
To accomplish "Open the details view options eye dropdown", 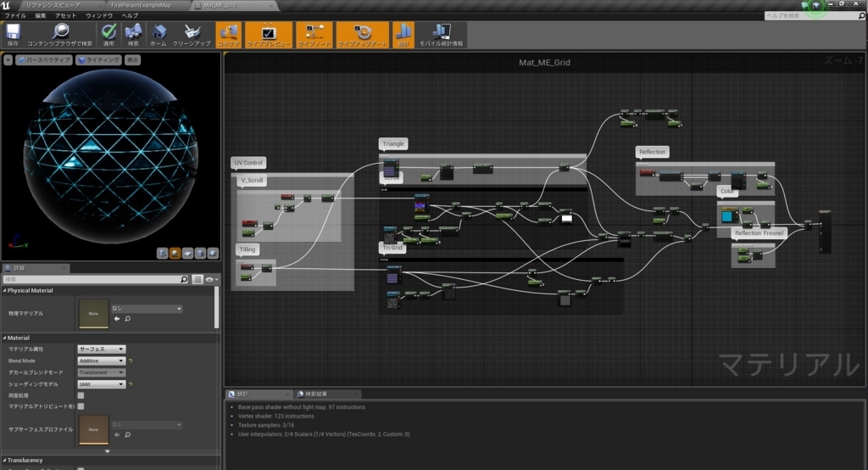I will 212,279.
